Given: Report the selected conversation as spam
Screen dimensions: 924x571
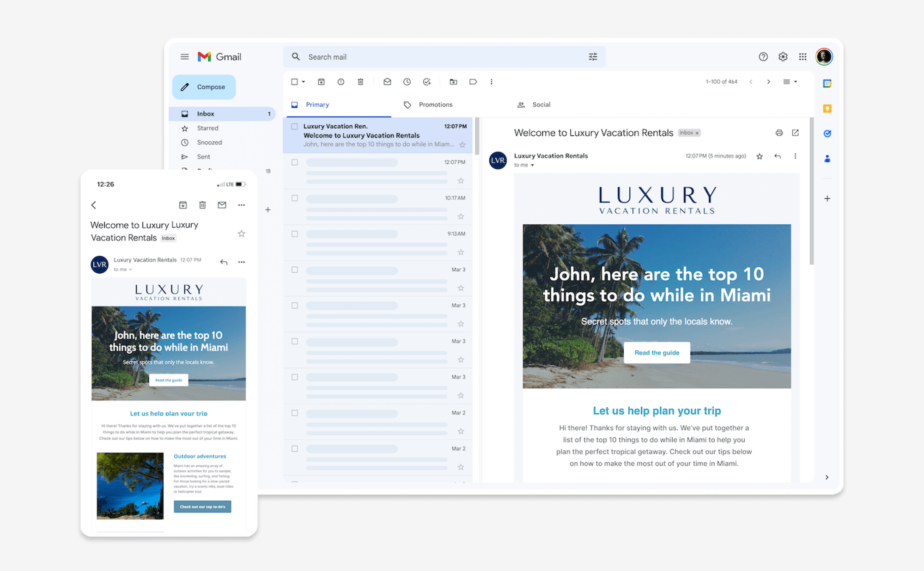Looking at the screenshot, I should click(340, 82).
